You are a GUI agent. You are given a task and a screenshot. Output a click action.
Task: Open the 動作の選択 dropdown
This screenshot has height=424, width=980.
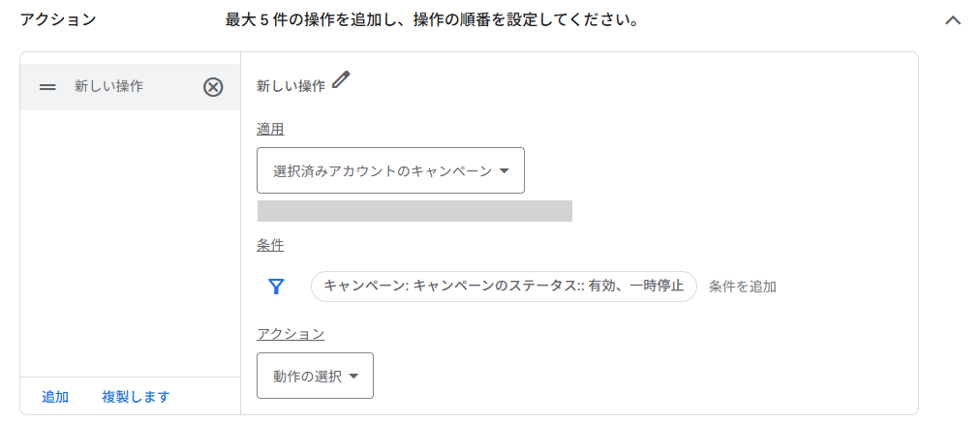click(x=315, y=376)
